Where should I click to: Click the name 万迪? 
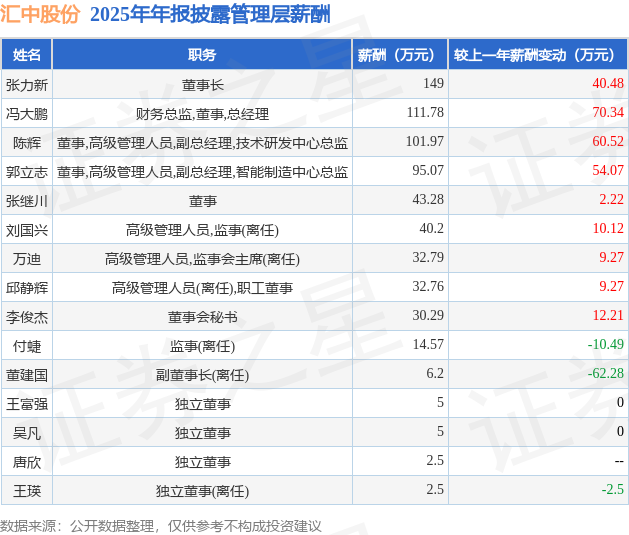(27, 259)
